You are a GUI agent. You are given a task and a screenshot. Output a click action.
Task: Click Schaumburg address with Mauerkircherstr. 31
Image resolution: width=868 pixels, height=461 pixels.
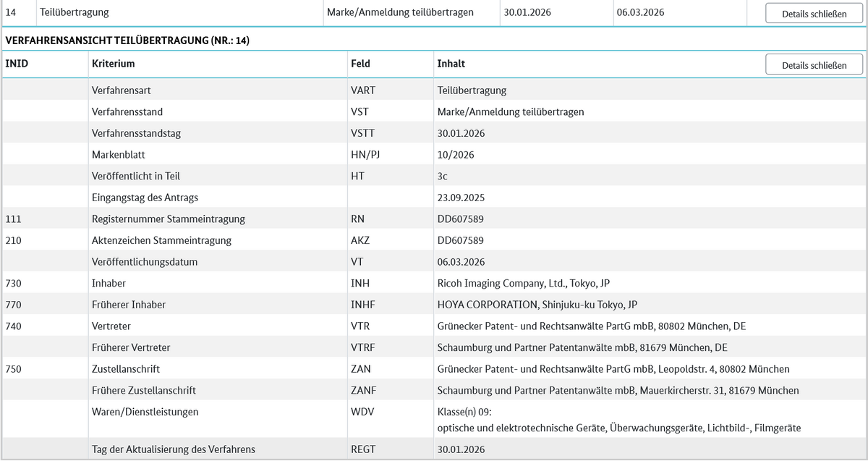(618, 390)
